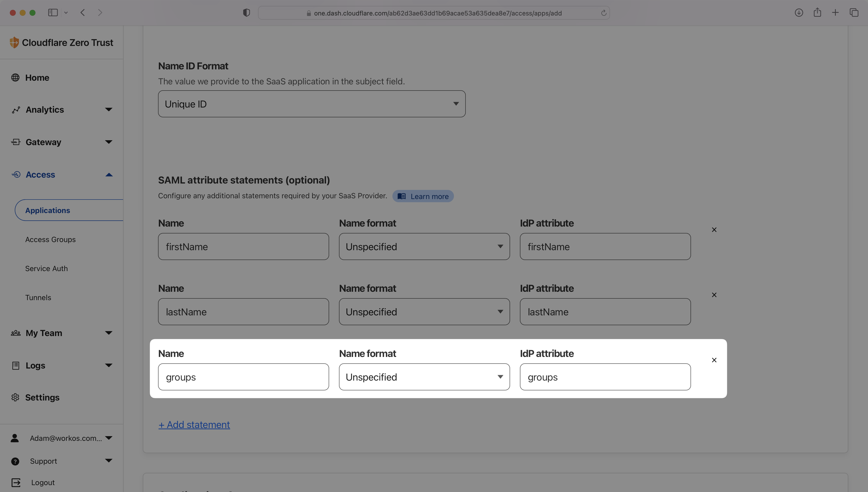Viewport: 868px width, 492px height.
Task: Select Applications in the Access menu
Action: click(x=47, y=210)
